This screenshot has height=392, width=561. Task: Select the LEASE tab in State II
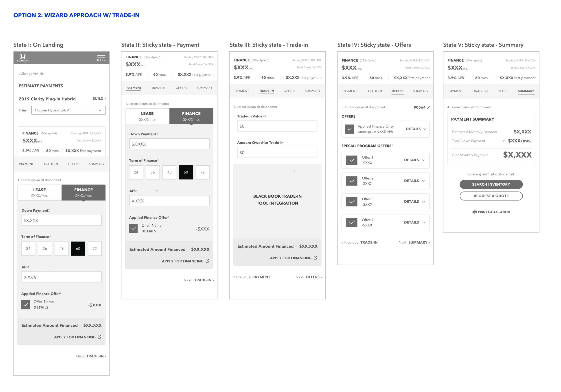(147, 116)
